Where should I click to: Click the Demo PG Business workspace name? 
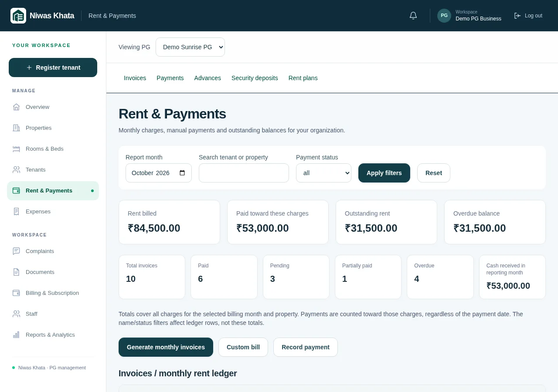(478, 19)
